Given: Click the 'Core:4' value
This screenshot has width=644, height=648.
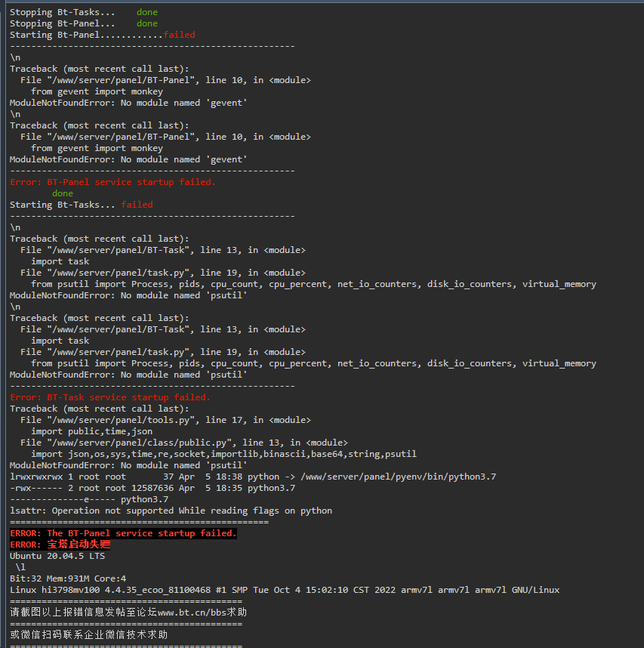Looking at the screenshot, I should click(x=110, y=579).
